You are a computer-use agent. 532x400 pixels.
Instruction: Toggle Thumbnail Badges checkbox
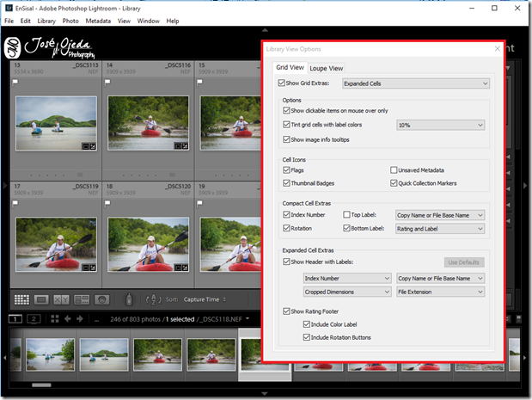[286, 183]
